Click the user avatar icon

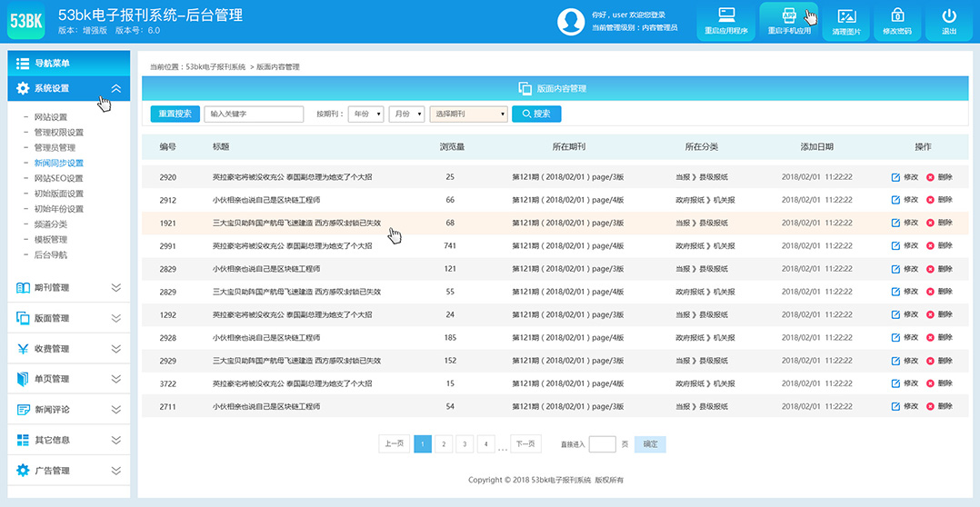pos(571,22)
